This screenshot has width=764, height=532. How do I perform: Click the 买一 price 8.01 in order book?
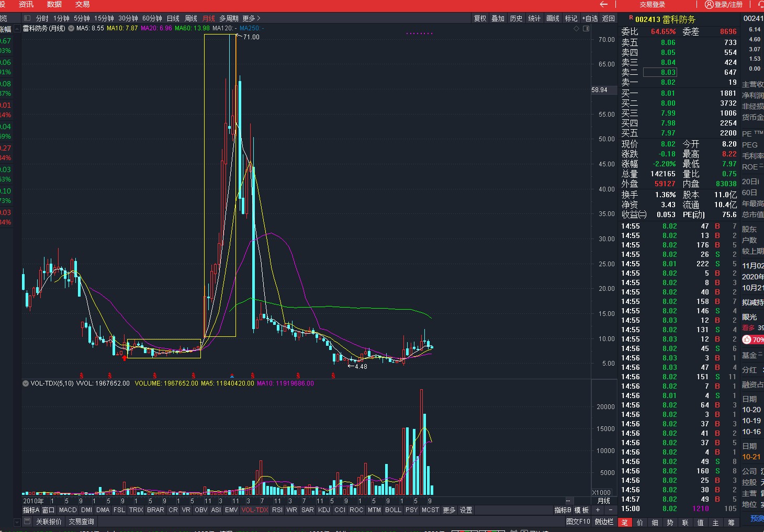[668, 93]
